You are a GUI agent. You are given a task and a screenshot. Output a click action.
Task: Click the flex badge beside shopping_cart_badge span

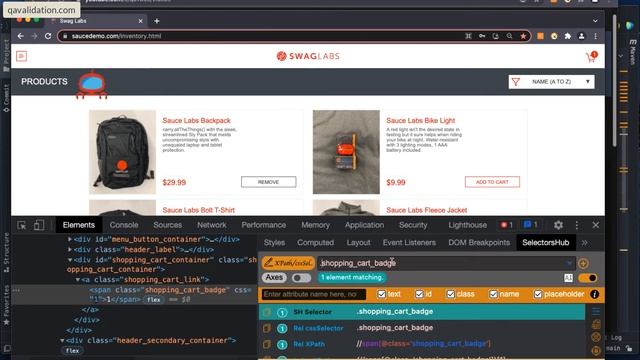coord(153,300)
